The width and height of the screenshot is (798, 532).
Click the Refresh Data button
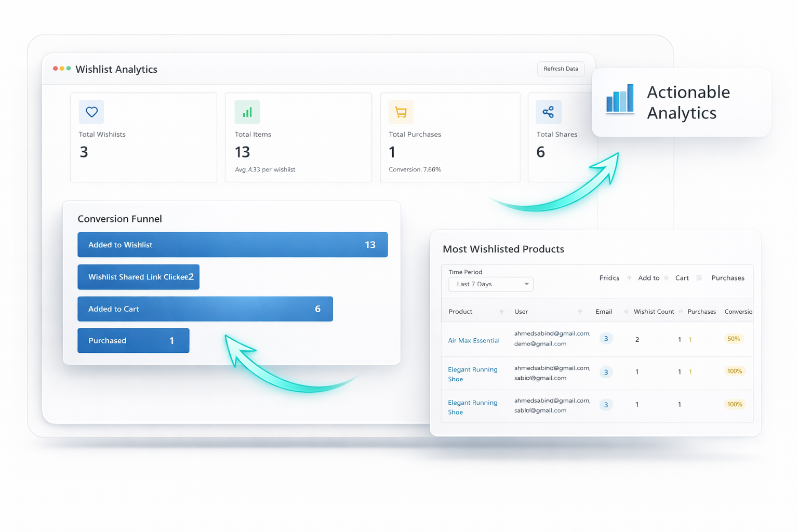click(561, 69)
